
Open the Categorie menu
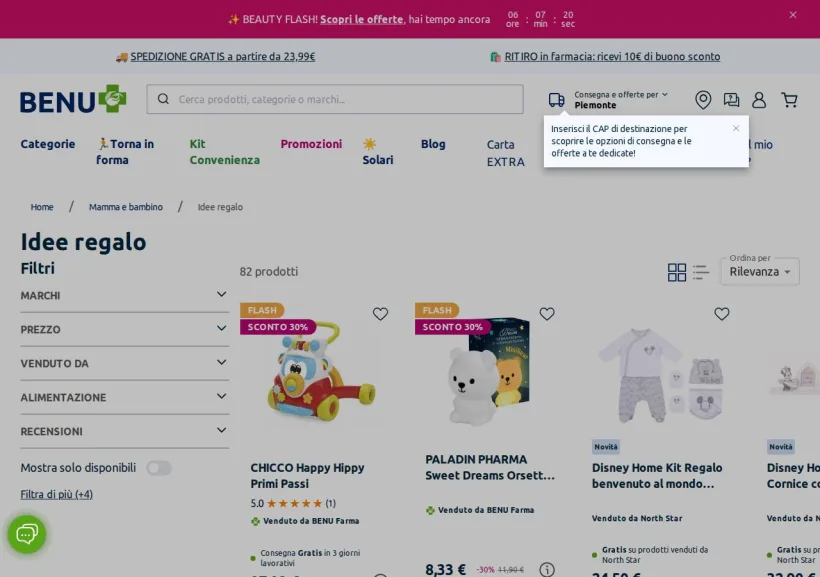[48, 144]
